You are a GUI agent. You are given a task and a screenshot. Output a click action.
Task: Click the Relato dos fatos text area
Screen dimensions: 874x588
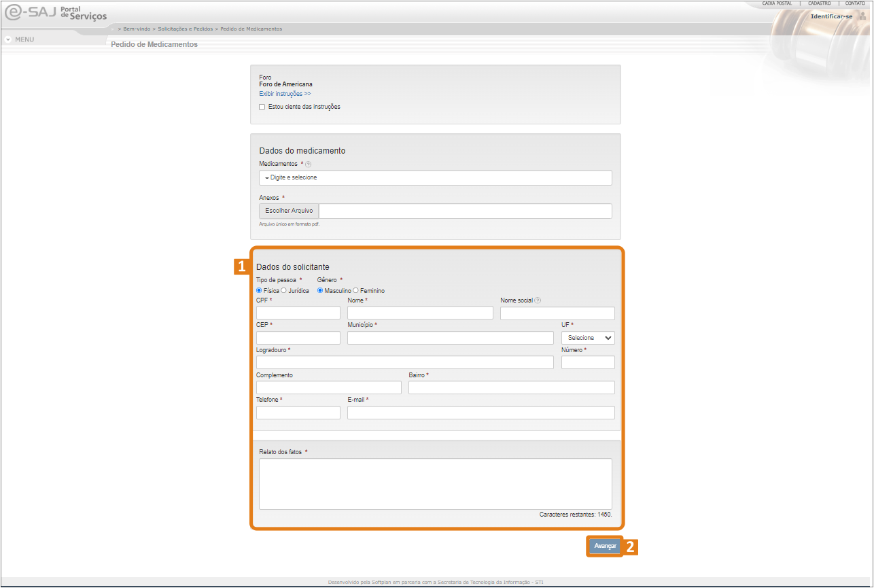(x=435, y=483)
